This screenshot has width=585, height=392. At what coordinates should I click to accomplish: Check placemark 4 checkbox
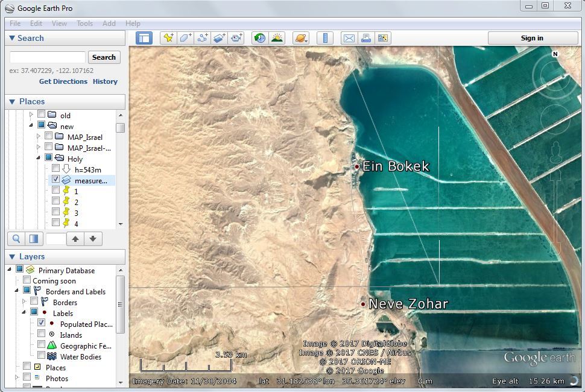click(55, 223)
